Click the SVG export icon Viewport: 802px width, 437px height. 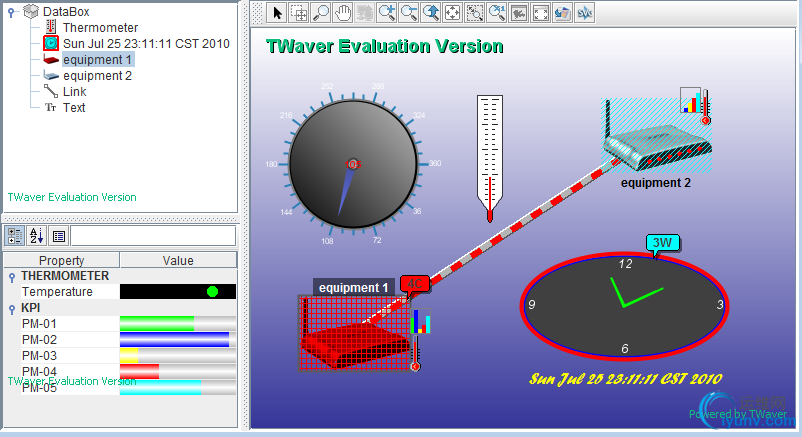coord(585,13)
